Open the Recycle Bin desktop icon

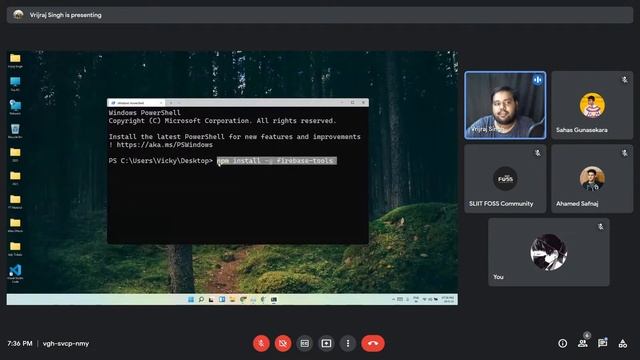[x=15, y=131]
